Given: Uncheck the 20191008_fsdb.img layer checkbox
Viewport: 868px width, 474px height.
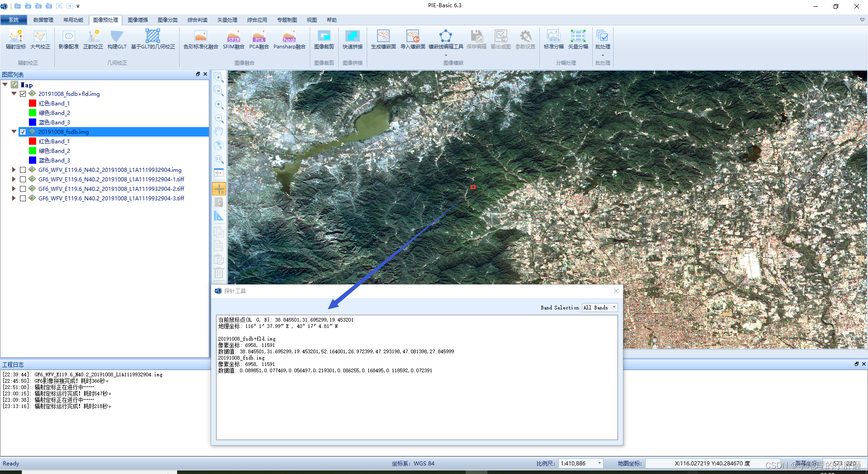Looking at the screenshot, I should (x=23, y=132).
